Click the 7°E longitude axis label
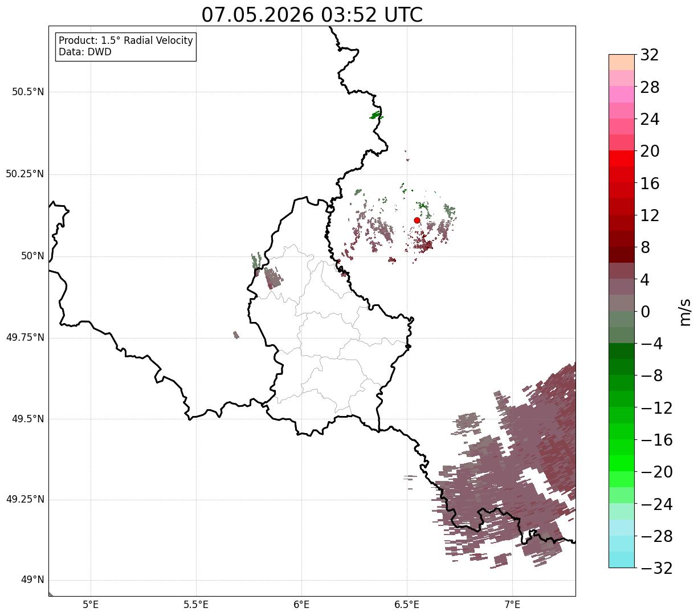 pos(513,604)
